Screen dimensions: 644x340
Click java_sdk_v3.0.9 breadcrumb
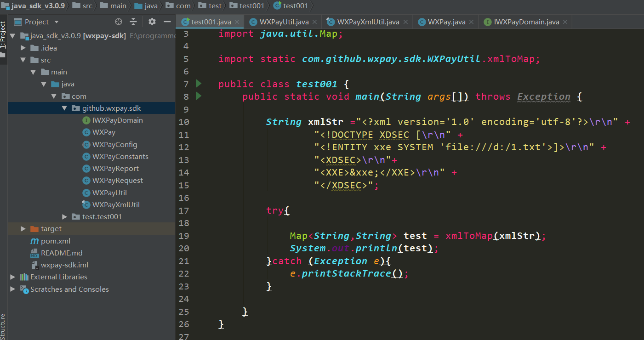coord(33,6)
